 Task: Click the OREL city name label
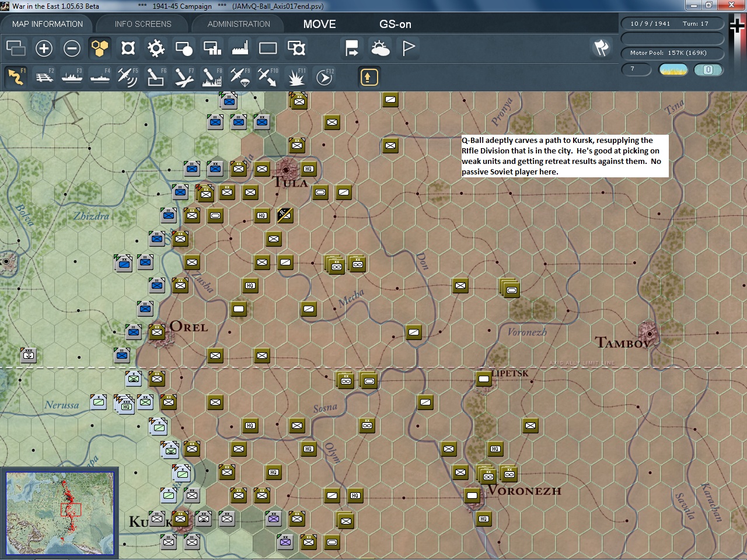tap(189, 327)
